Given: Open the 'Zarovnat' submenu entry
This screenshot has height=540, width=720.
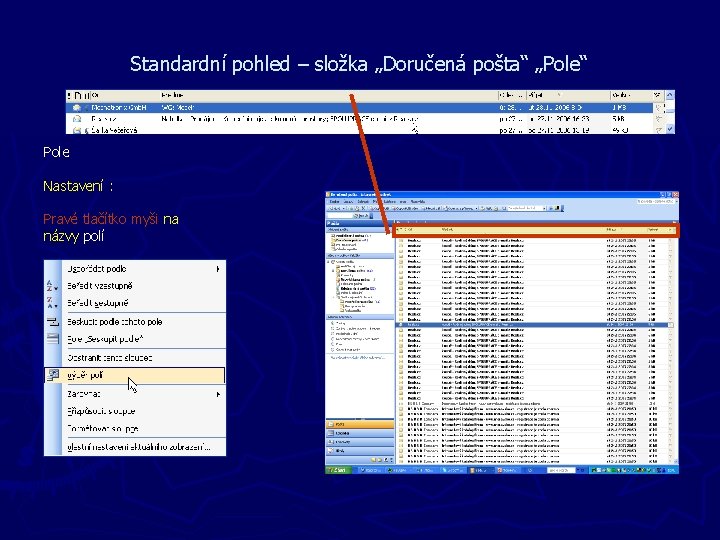Looking at the screenshot, I should [135, 394].
